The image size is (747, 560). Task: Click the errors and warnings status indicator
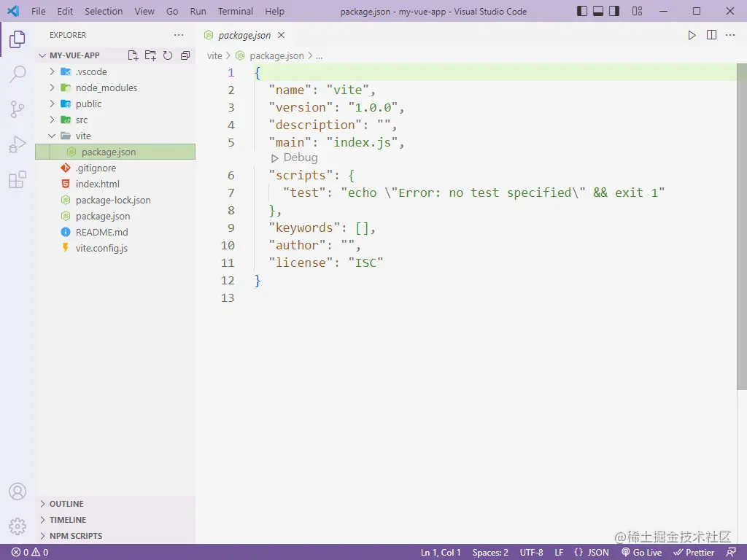point(29,553)
